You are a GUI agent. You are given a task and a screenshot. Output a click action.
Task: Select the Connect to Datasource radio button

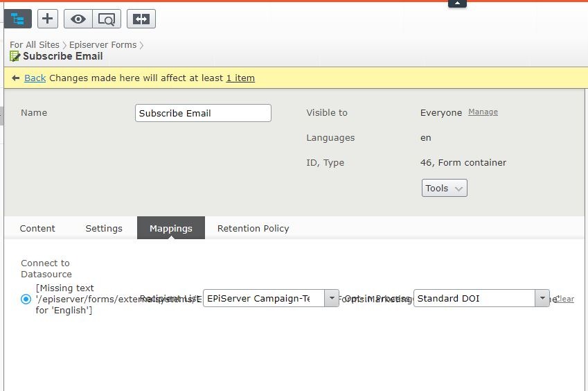26,299
